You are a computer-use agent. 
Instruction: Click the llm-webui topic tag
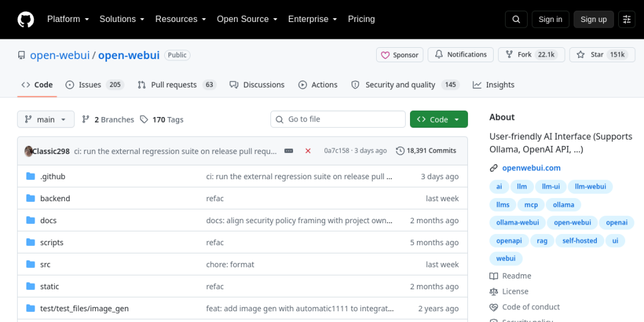tap(590, 186)
